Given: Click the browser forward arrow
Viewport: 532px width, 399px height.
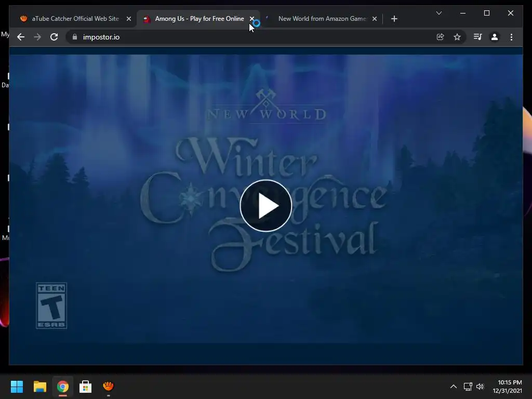Looking at the screenshot, I should click(x=37, y=37).
